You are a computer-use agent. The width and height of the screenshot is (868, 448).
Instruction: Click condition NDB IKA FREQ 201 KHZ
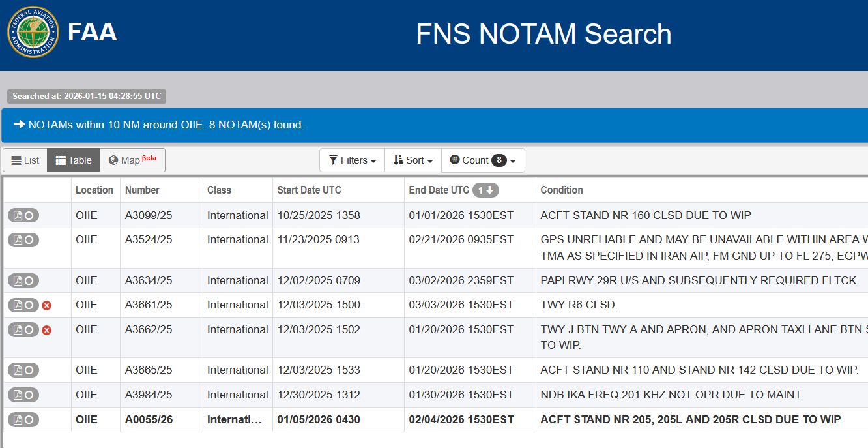click(x=672, y=395)
